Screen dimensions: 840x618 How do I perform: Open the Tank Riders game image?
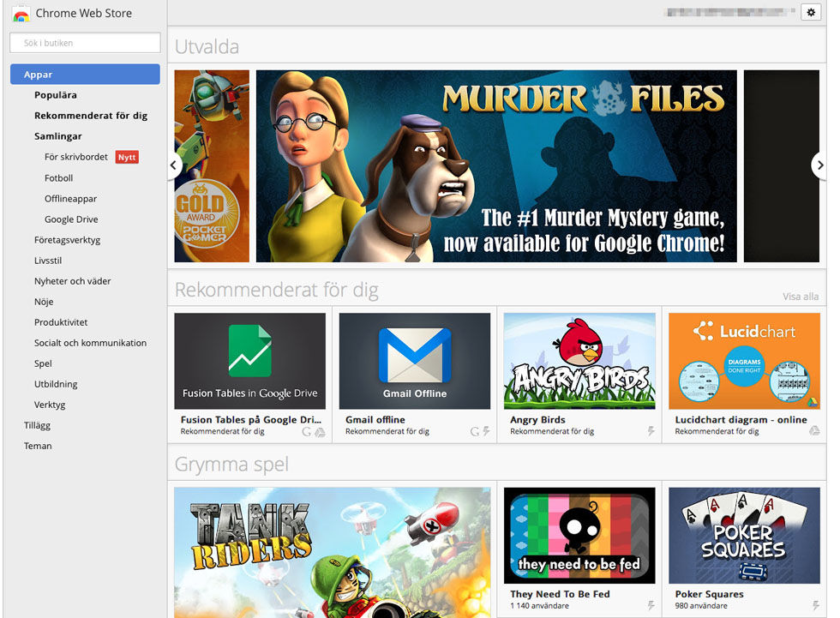coord(333,553)
